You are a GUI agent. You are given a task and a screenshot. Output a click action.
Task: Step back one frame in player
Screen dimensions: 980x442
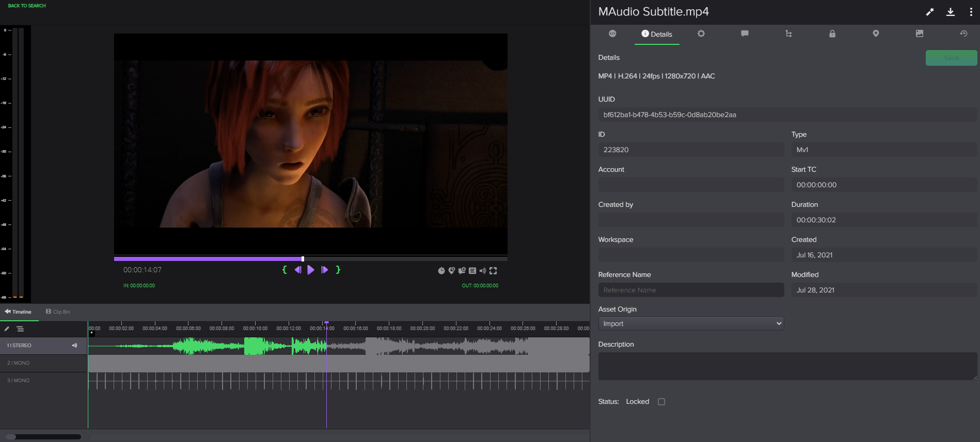pyautogui.click(x=298, y=270)
